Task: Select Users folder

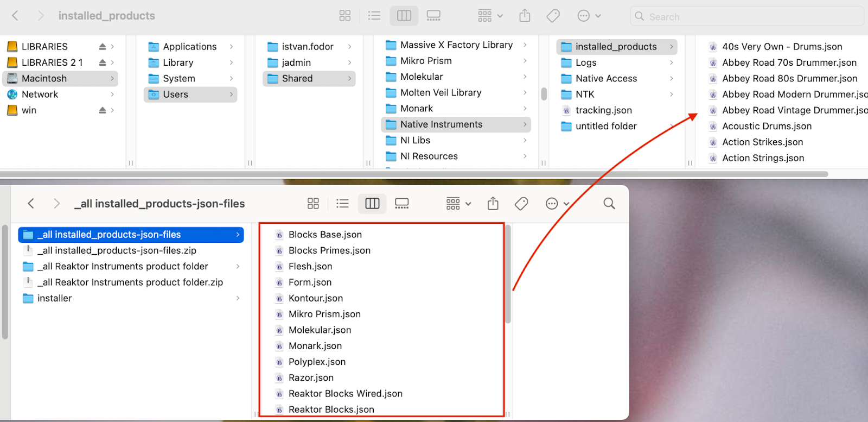Action: coord(190,95)
